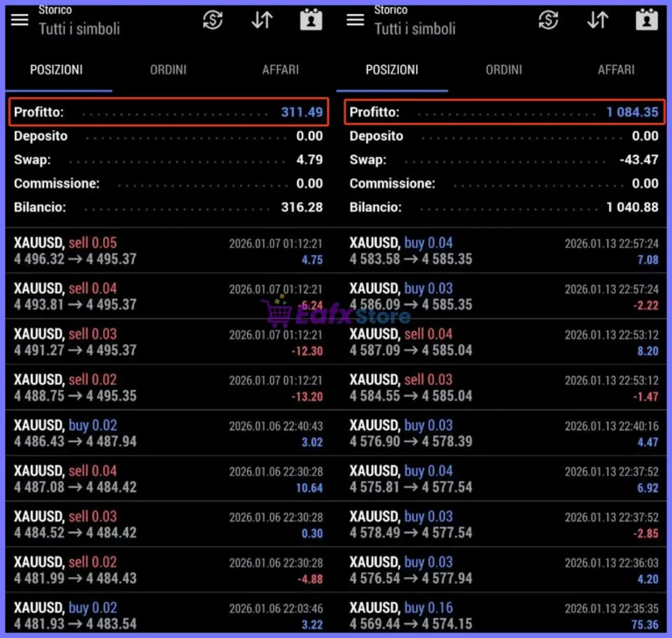Open calendar date filter in right panel
This screenshot has height=638, width=672.
click(647, 19)
